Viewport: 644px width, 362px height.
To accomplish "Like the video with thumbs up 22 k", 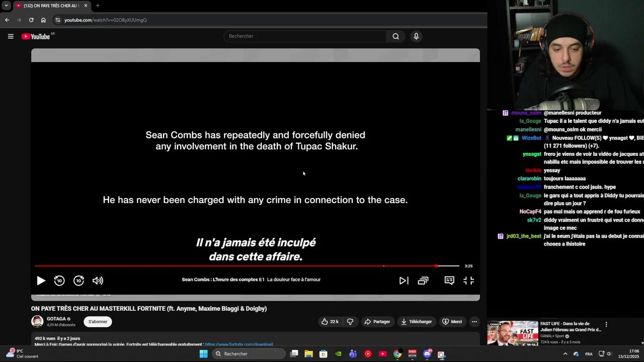I will pos(330,322).
